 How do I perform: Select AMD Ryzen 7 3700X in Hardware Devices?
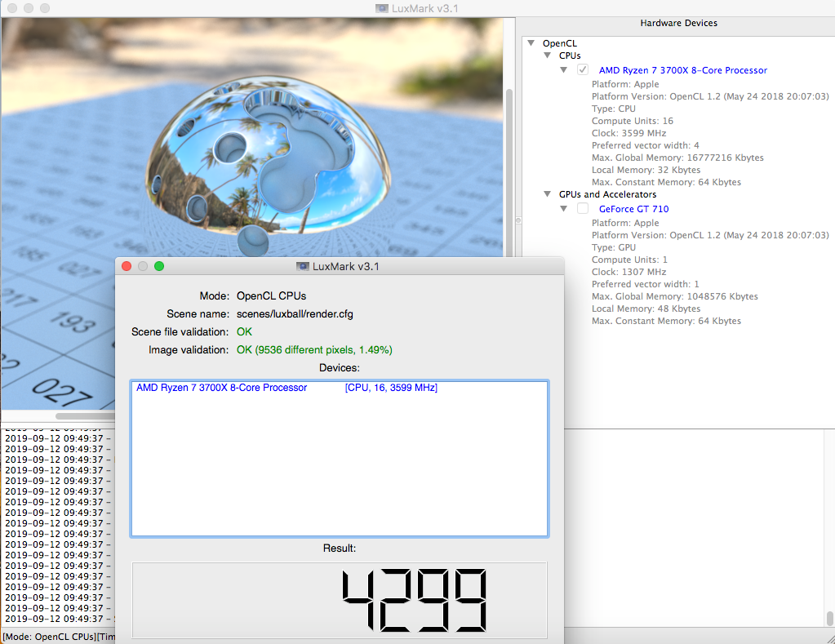point(682,70)
